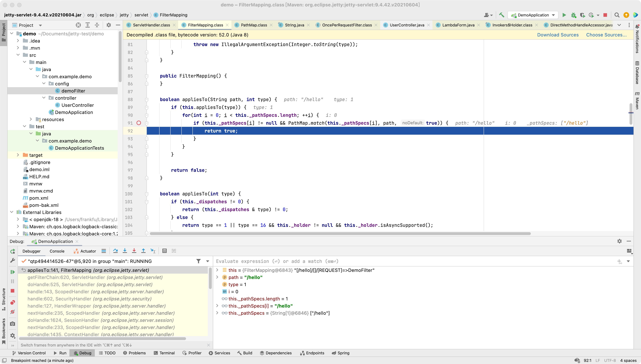The image size is (641, 364).
Task: Expand the 'this' variable node
Action: pyautogui.click(x=217, y=270)
